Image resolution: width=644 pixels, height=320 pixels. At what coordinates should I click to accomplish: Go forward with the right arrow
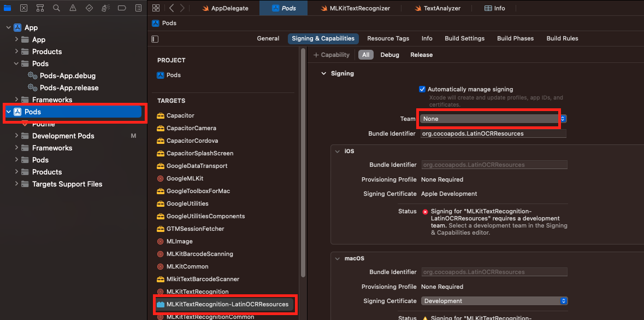pyautogui.click(x=182, y=8)
